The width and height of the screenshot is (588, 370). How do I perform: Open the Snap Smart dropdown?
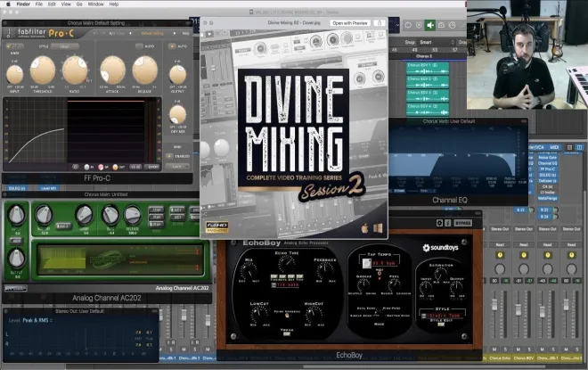[x=436, y=43]
